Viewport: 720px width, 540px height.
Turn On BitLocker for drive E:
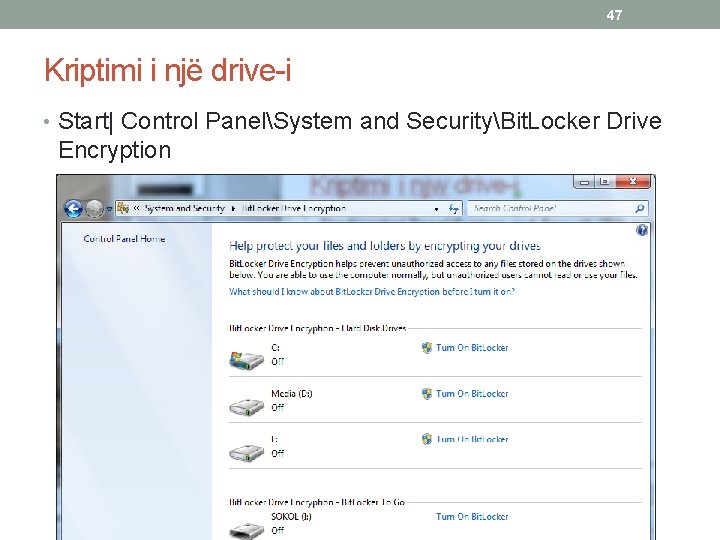(x=472, y=439)
